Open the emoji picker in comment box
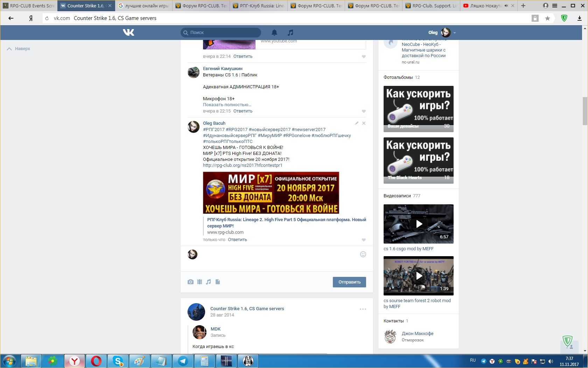 point(363,254)
